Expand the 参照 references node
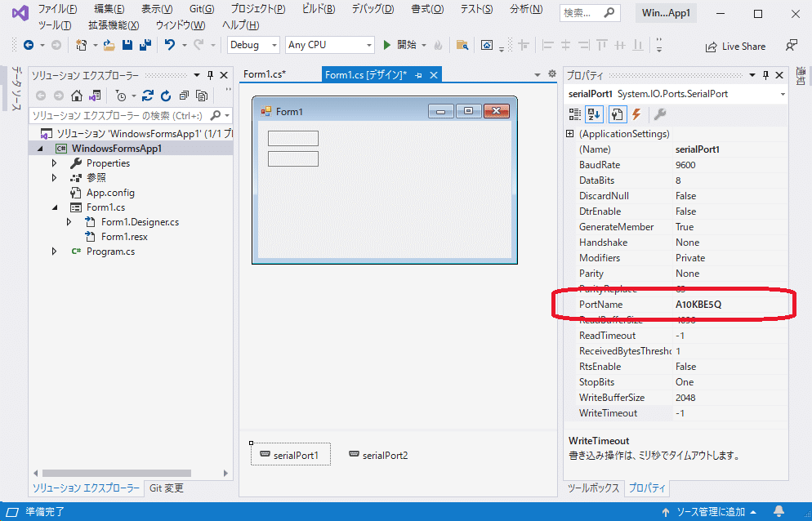Viewport: 812px width, 521px height. [x=55, y=178]
